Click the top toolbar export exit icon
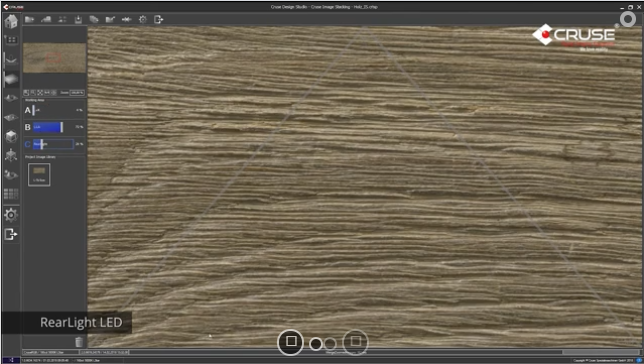Viewport: 644px width, 364px height. [159, 19]
